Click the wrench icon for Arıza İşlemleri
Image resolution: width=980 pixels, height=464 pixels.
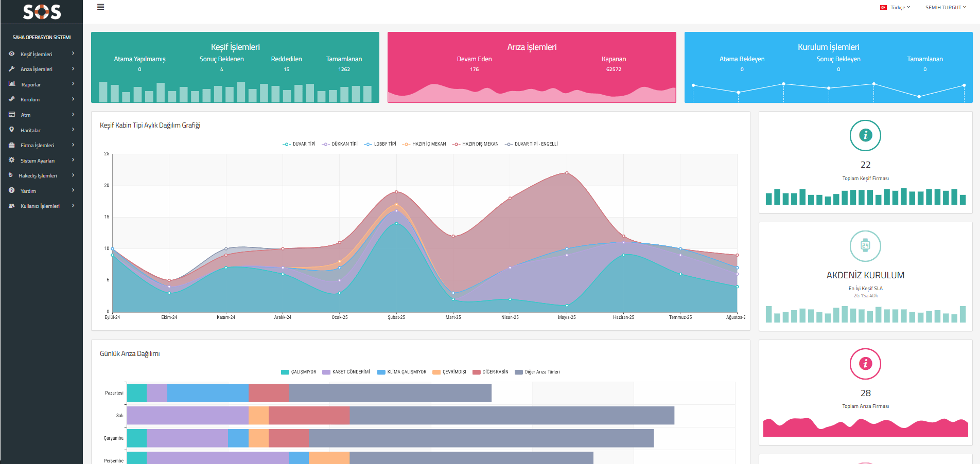point(12,69)
